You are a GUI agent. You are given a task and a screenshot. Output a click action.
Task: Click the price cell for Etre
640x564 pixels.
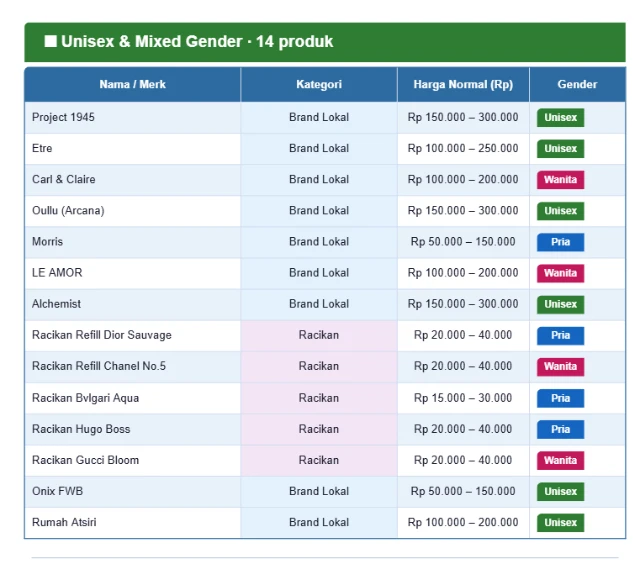(463, 149)
